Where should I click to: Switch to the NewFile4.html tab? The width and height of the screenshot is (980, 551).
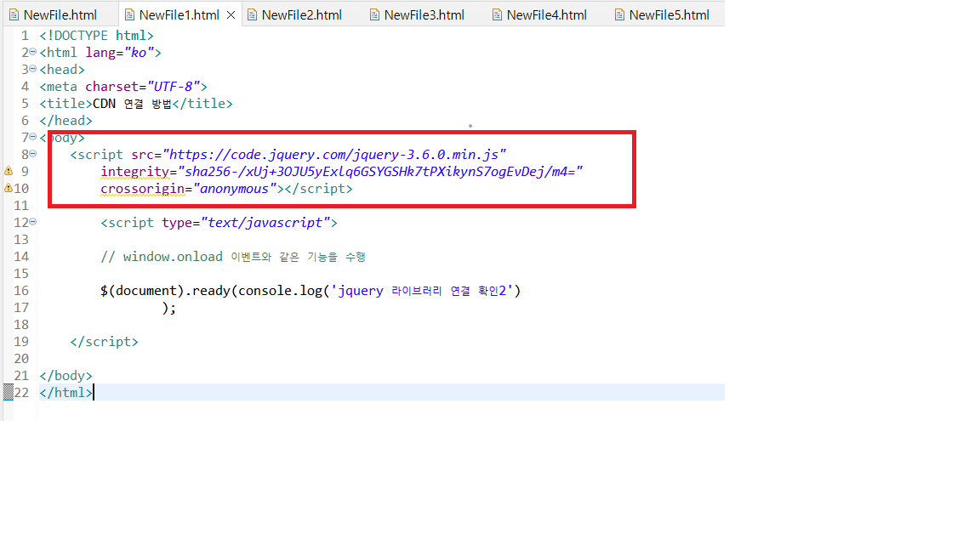click(546, 15)
